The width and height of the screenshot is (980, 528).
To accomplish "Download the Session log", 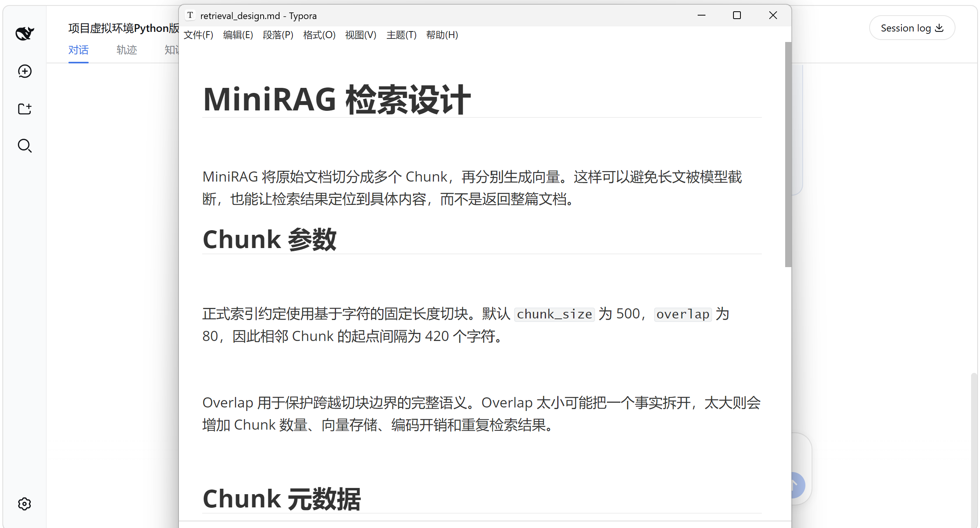I will coord(912,28).
